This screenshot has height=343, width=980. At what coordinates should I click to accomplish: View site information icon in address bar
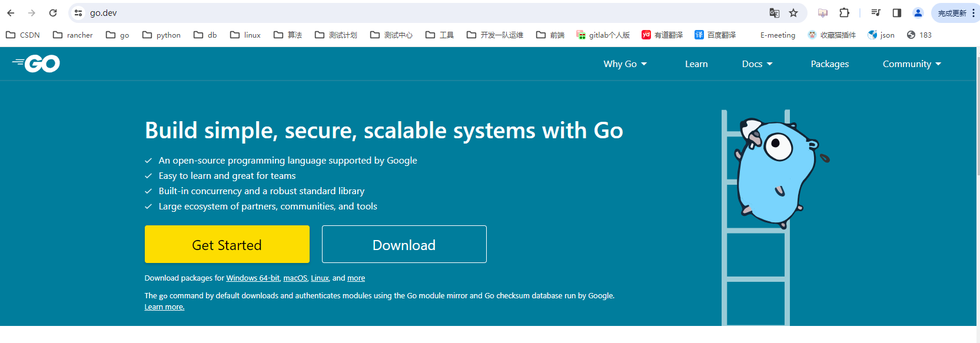coord(78,13)
